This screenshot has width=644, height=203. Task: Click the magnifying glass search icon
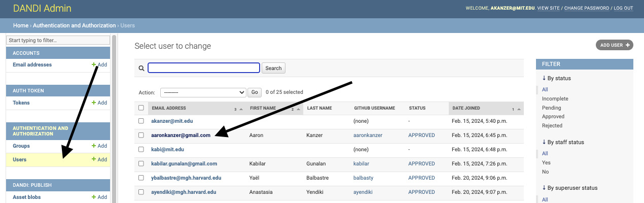click(141, 68)
